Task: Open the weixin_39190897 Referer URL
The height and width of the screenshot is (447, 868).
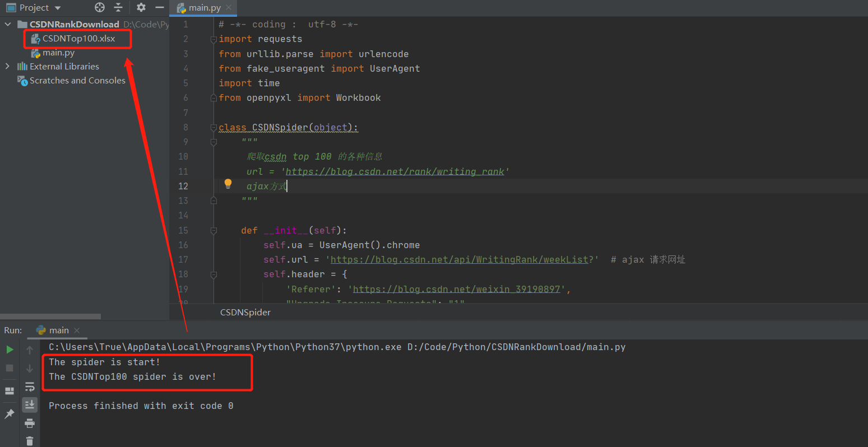Action: click(456, 289)
